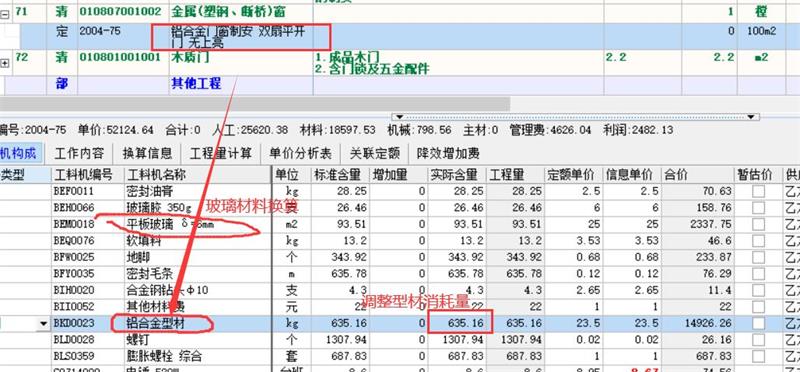Screen dimensions: 800x372
Task: Select the 关联定额 tab
Action: point(374,153)
